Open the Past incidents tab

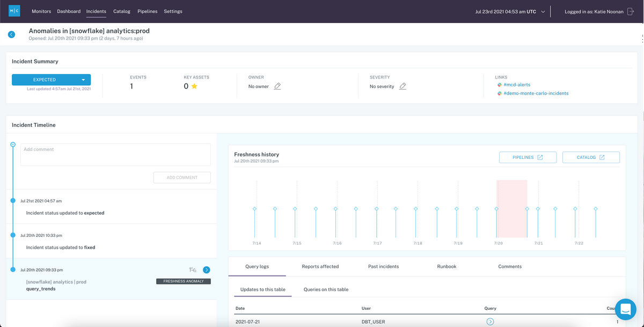tap(383, 266)
